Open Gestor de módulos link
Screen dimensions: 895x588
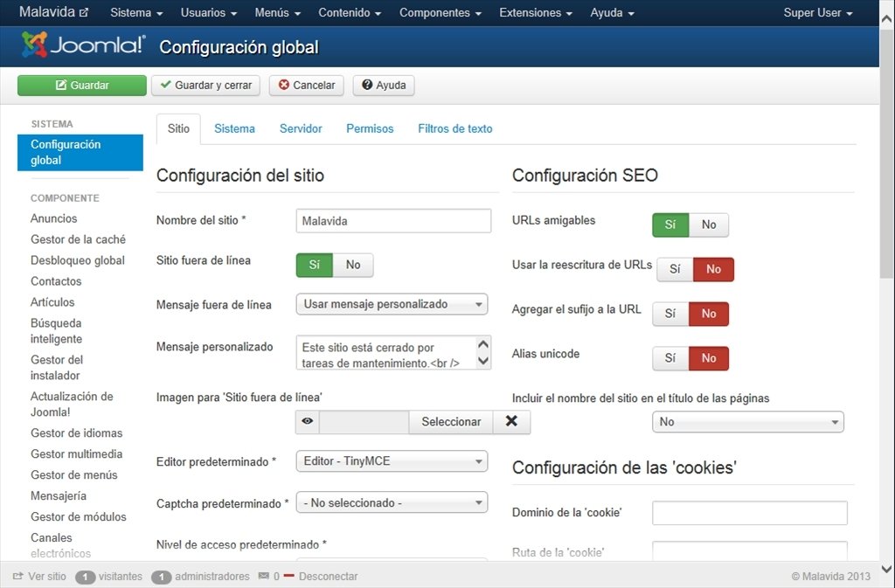pos(78,516)
